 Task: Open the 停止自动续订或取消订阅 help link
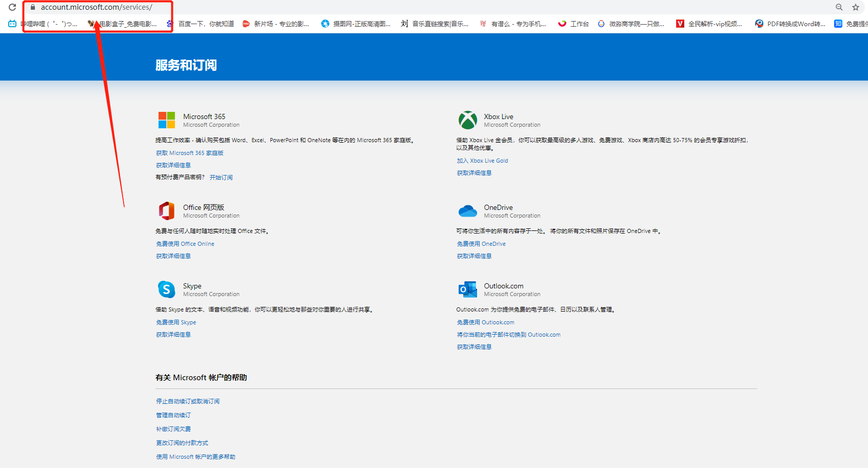click(x=188, y=401)
